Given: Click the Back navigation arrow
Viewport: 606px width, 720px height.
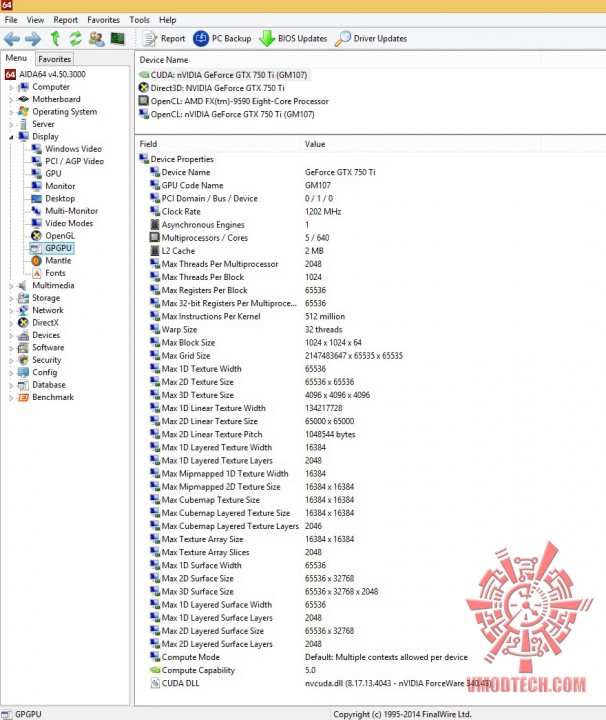Looking at the screenshot, I should click(11, 39).
